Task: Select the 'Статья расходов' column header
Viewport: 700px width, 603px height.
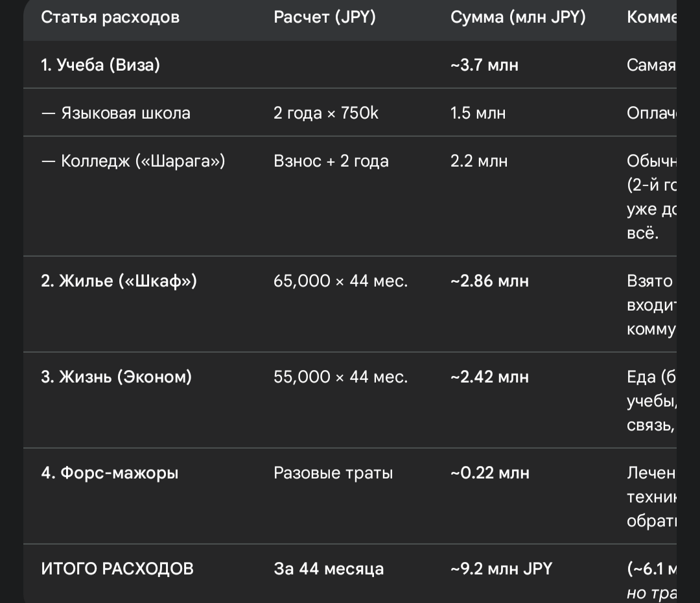Action: click(110, 18)
